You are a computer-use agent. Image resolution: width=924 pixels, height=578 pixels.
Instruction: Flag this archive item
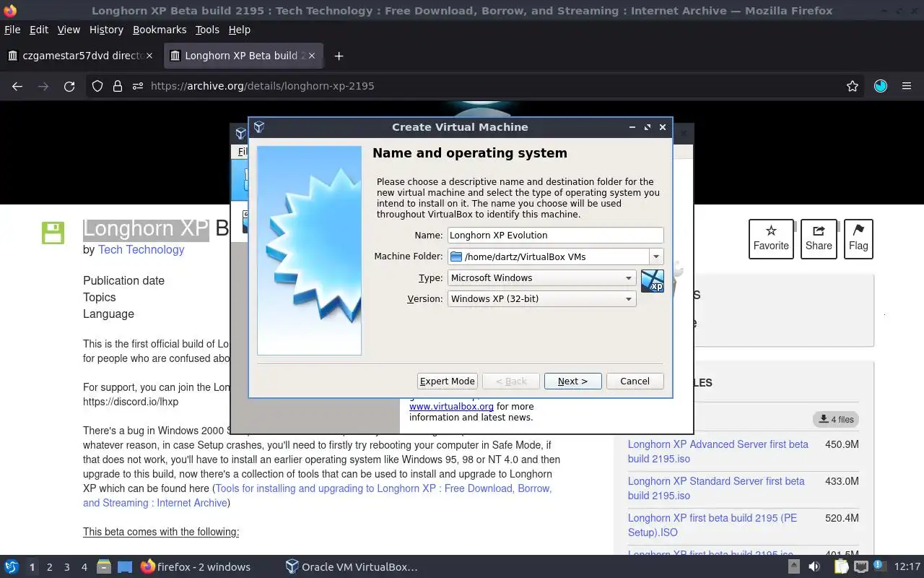[x=858, y=238]
